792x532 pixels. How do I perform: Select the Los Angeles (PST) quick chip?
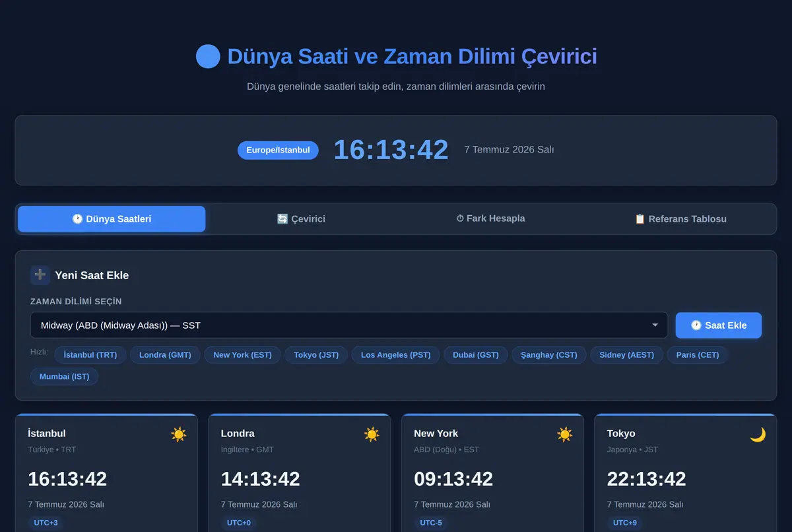coord(395,355)
